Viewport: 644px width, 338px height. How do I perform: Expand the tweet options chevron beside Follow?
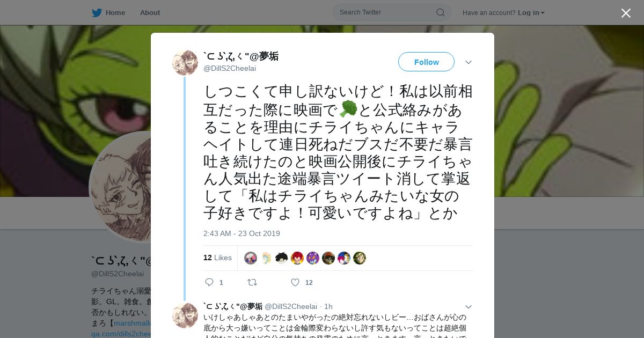[x=469, y=62]
